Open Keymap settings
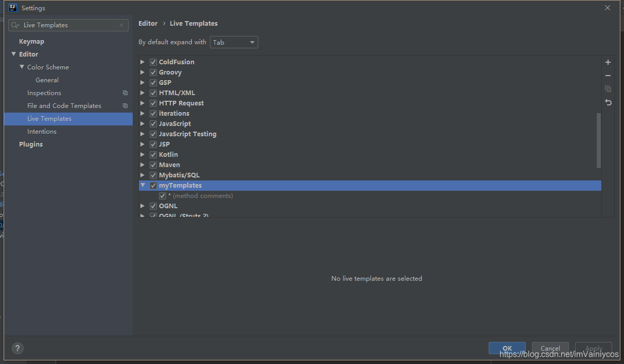The height and width of the screenshot is (364, 624). tap(31, 42)
